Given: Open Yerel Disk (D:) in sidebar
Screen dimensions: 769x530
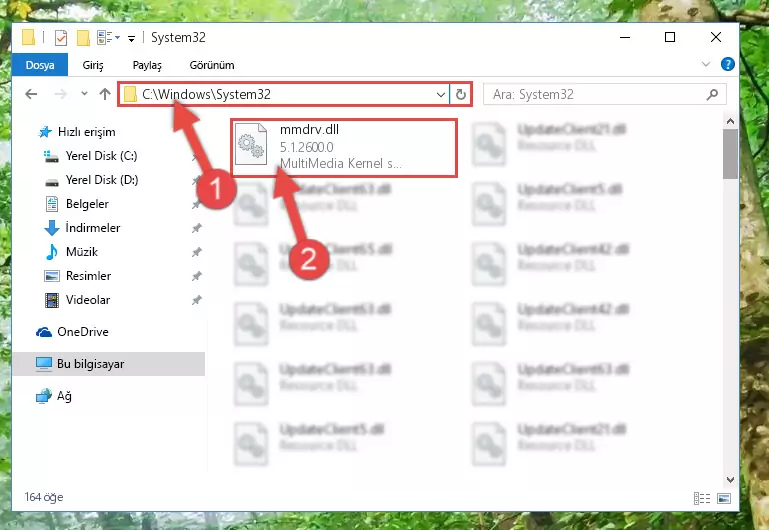Looking at the screenshot, I should click(x=91, y=180).
